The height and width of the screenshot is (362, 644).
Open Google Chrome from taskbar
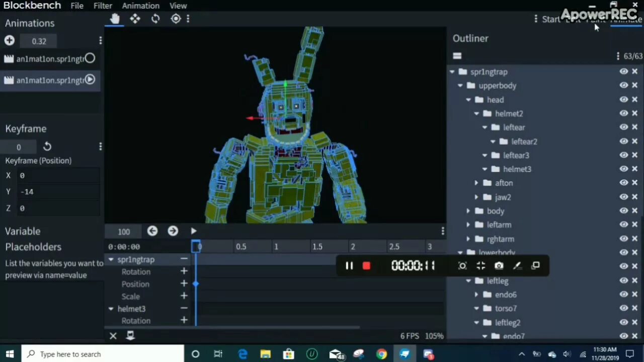coord(381,354)
